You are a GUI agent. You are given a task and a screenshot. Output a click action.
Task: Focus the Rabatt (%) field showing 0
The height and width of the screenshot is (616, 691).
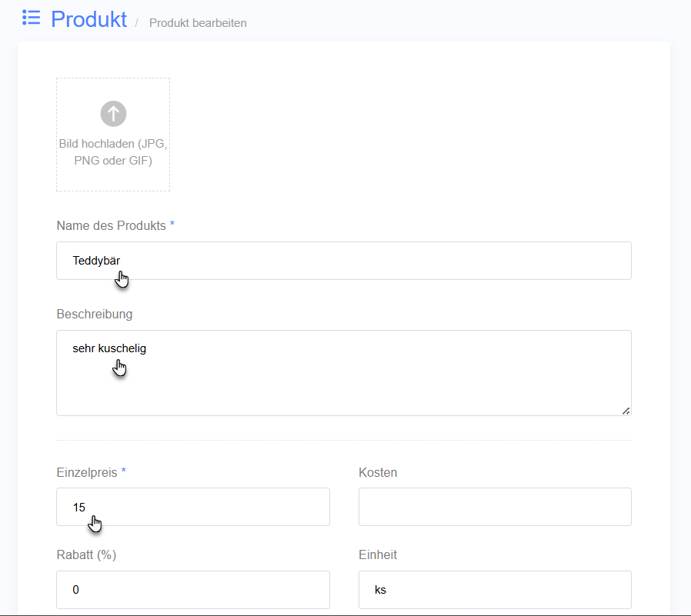[x=193, y=590]
